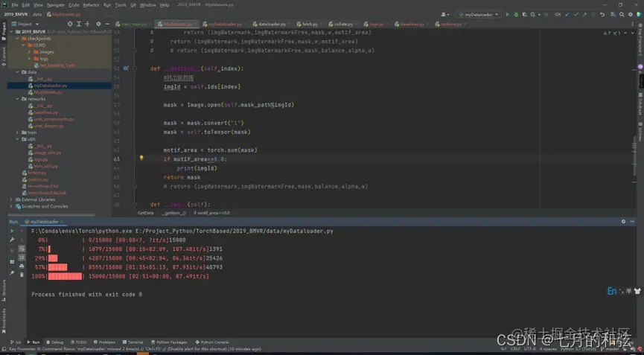The height and width of the screenshot is (355, 644).
Task: Switch to collate.py editor tab
Action: click(343, 25)
